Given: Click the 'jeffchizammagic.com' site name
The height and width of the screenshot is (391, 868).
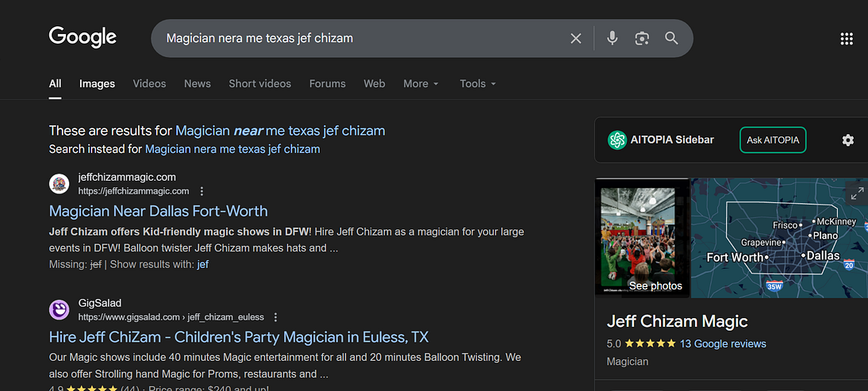Looking at the screenshot, I should pyautogui.click(x=127, y=177).
